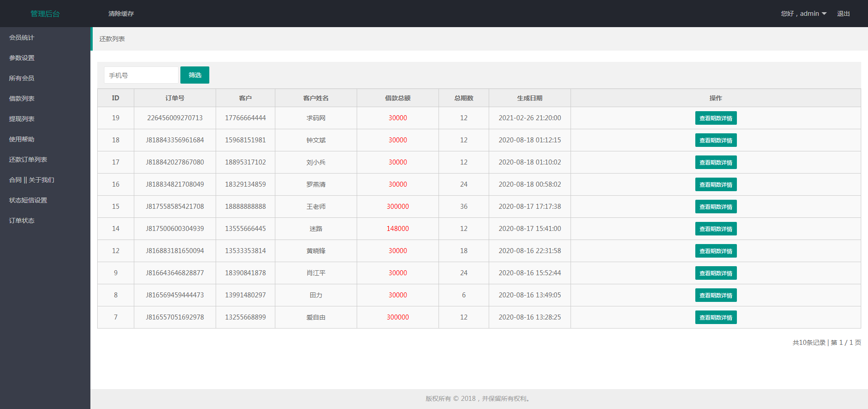The width and height of the screenshot is (868, 409).
Task: Click the 订单号 column header
Action: (x=175, y=98)
